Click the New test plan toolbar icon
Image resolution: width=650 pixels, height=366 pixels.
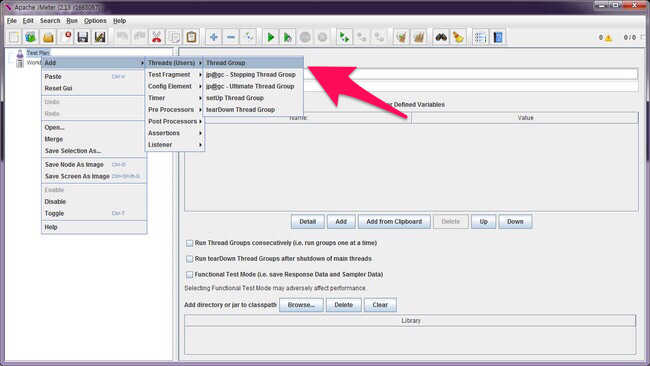[14, 37]
